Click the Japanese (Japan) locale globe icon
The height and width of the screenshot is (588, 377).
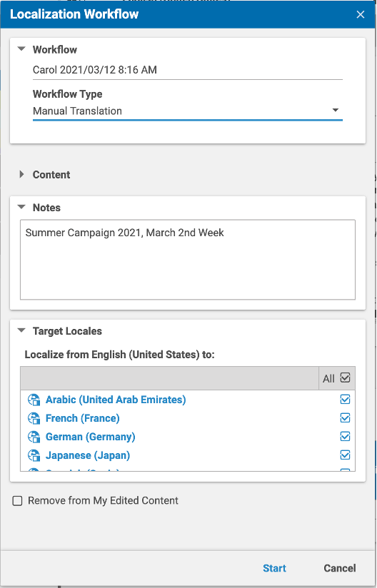point(34,455)
